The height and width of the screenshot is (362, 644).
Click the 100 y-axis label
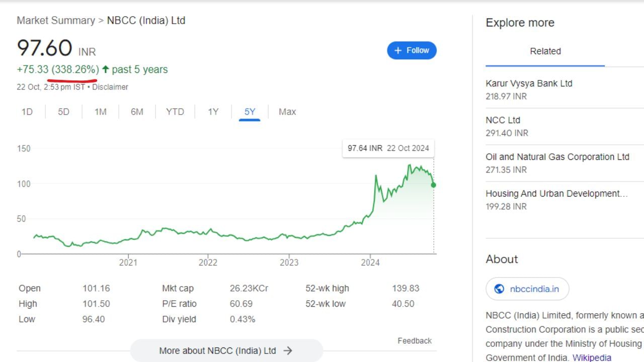(24, 184)
